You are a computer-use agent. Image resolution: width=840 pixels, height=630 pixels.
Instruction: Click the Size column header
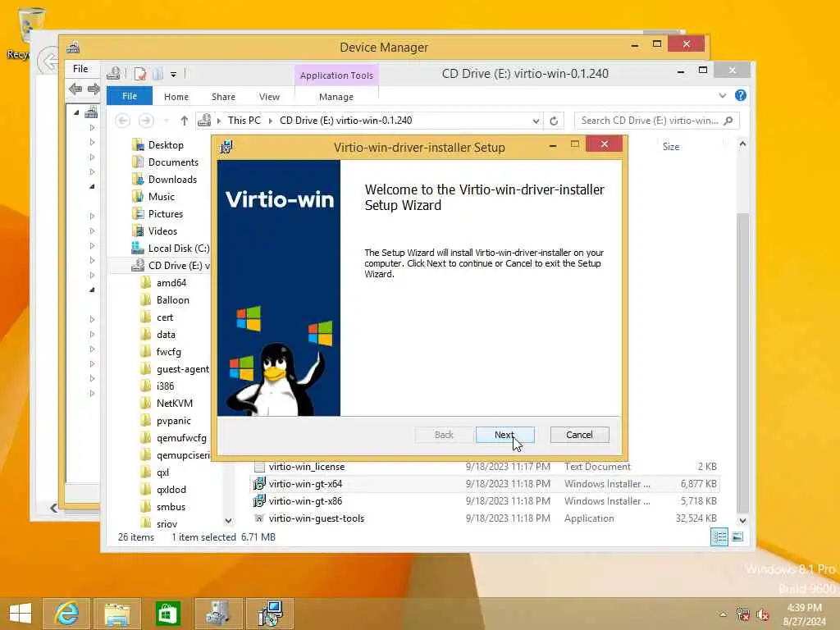coord(671,146)
